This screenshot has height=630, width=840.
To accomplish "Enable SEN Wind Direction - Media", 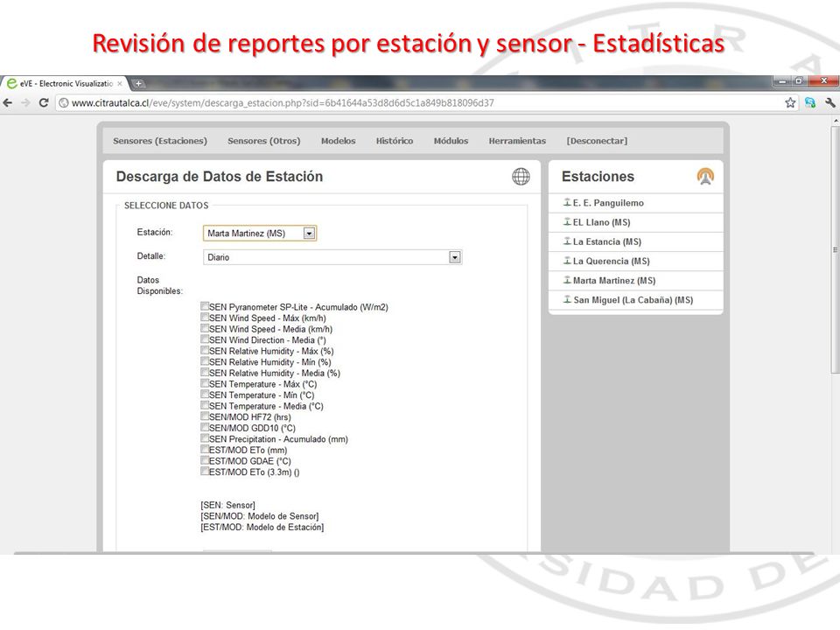I will coord(205,339).
